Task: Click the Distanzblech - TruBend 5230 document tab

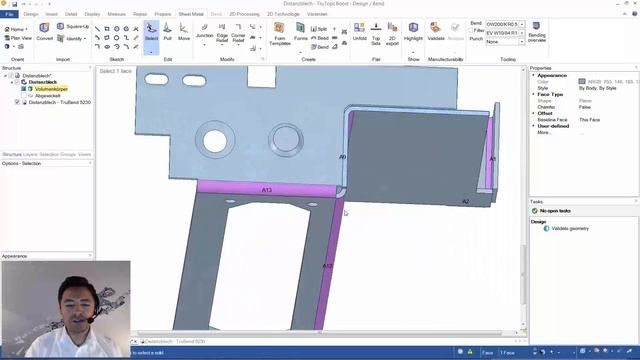Action: 175,341
